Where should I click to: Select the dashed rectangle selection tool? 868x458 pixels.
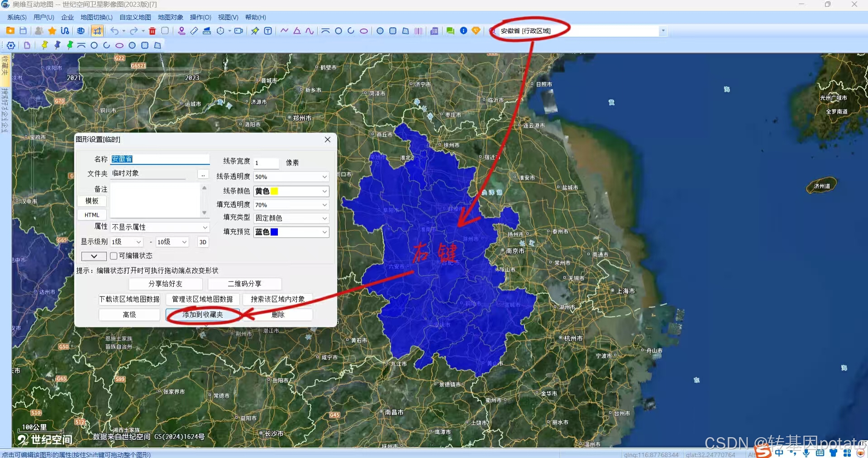click(165, 31)
